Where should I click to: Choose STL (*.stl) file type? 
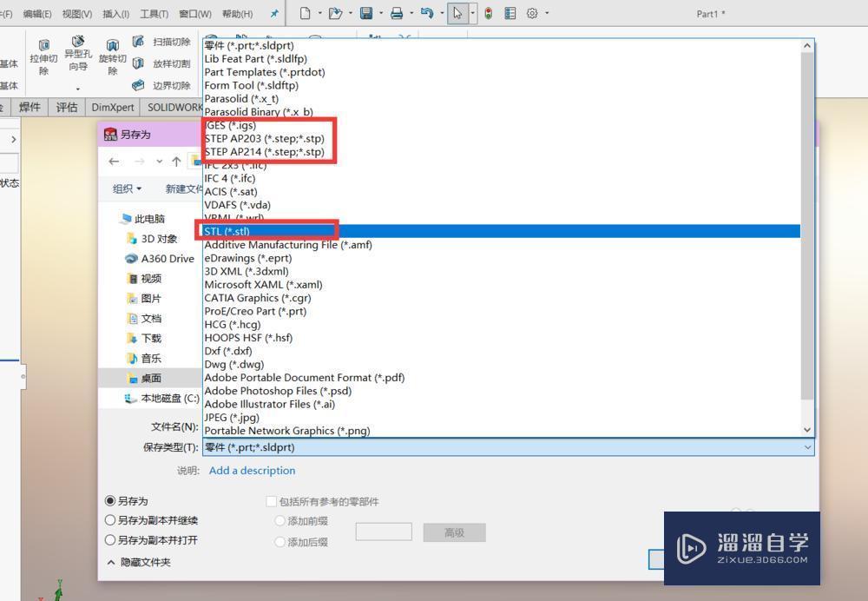point(502,232)
